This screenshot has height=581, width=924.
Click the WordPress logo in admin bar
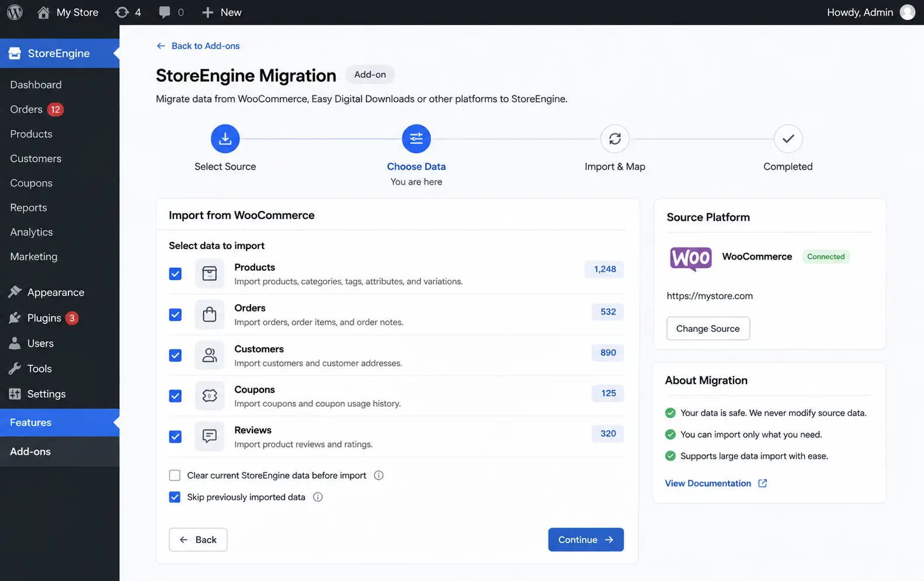click(15, 12)
